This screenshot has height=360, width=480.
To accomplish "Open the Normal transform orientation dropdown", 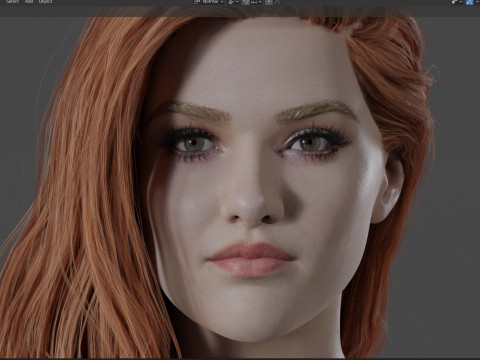I will 209,2.
